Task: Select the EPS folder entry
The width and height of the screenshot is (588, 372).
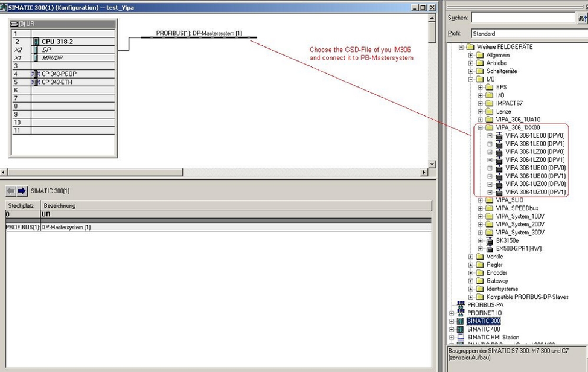Action: pos(501,88)
